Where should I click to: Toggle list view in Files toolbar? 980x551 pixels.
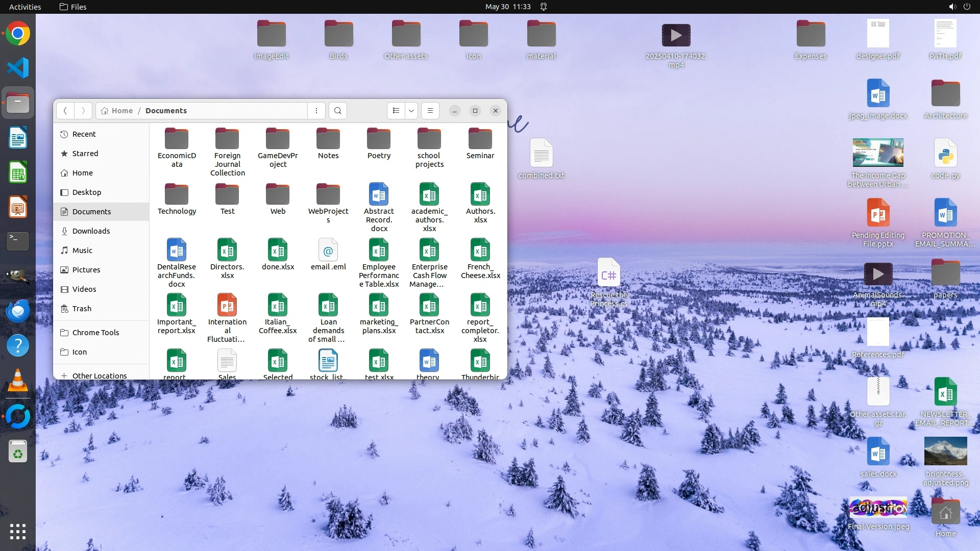pyautogui.click(x=396, y=111)
